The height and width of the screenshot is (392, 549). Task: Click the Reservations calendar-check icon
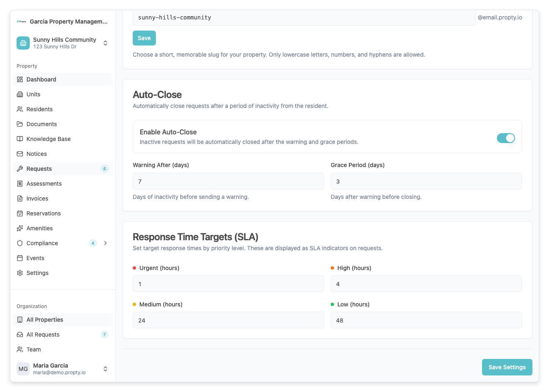20,213
